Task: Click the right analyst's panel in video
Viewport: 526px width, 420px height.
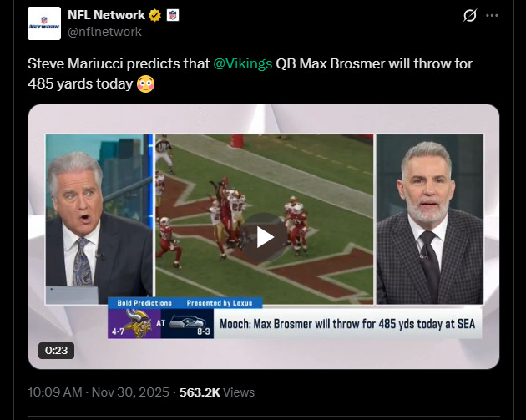Action: click(430, 220)
